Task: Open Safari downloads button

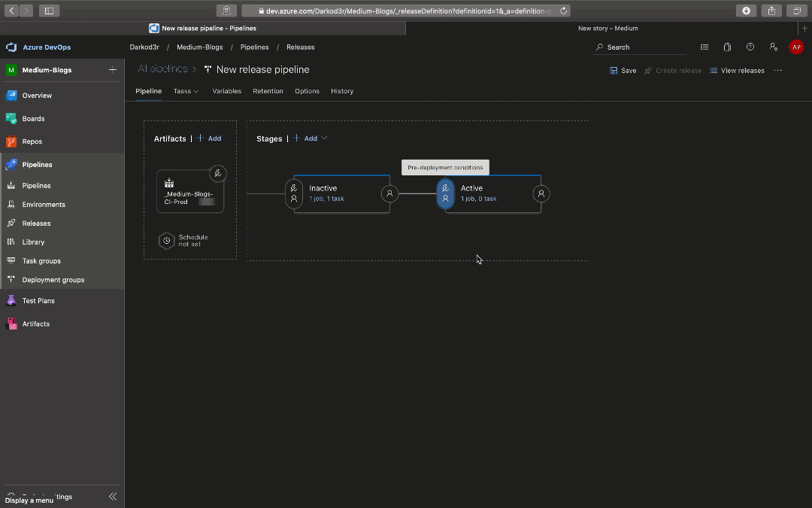Action: 747,11
